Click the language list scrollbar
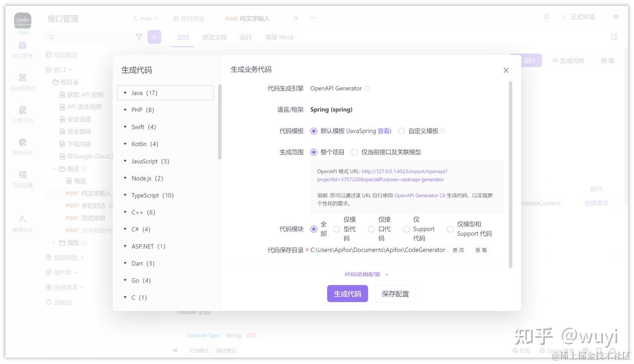This screenshot has height=364, width=634. pyautogui.click(x=219, y=121)
